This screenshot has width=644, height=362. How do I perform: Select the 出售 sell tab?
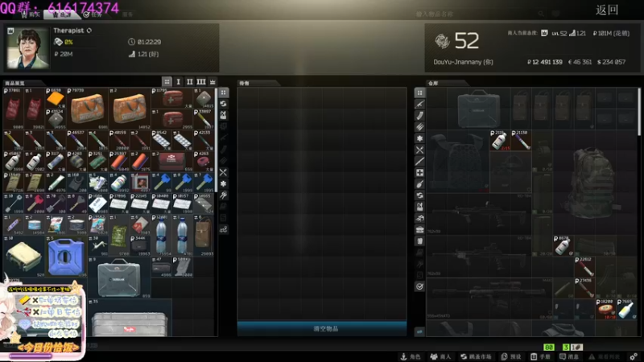pos(62,14)
